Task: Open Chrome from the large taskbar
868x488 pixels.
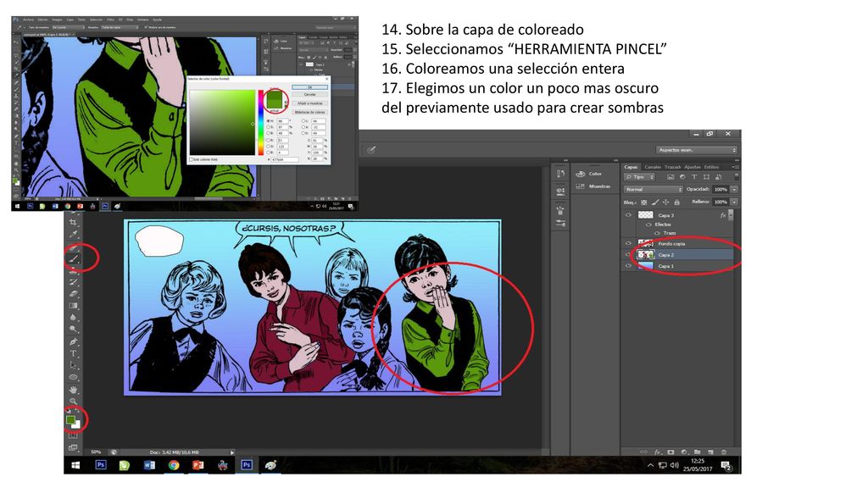Action: click(x=174, y=465)
